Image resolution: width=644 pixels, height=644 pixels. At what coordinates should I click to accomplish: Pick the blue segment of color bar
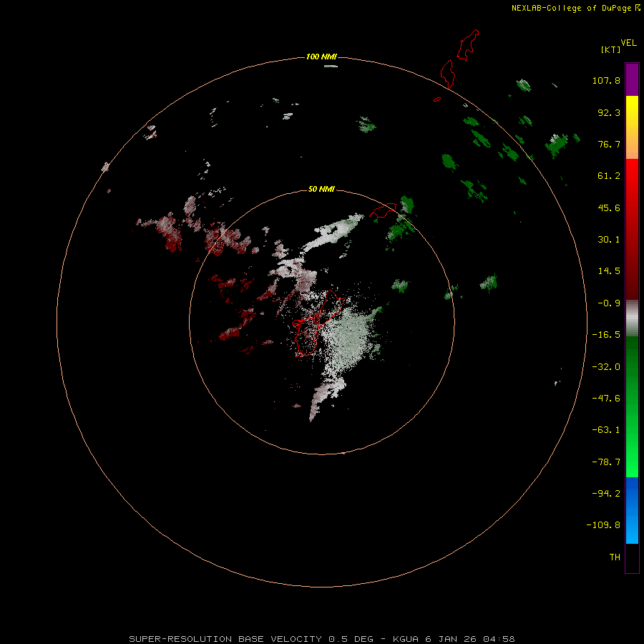(x=632, y=510)
